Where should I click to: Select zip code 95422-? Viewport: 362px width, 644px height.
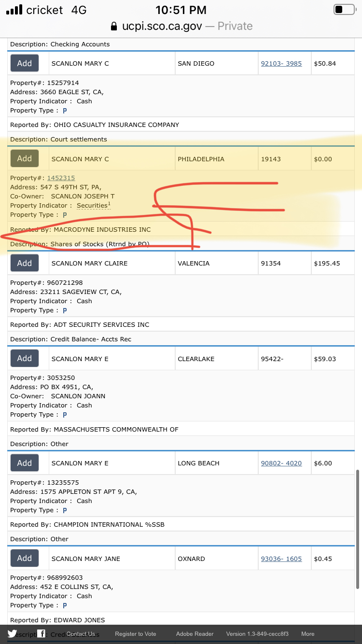pyautogui.click(x=272, y=359)
